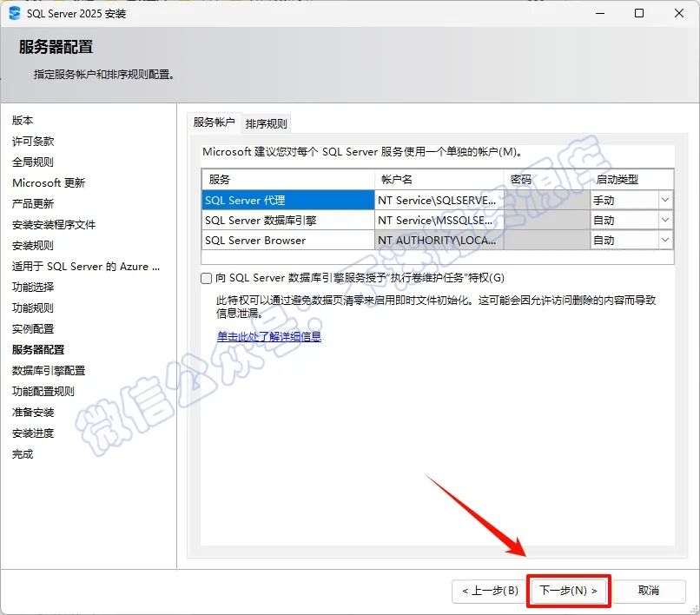Screen dimensions: 700x615
Task: Maximize the SQL Server 2025 安装 window
Action: 639,13
